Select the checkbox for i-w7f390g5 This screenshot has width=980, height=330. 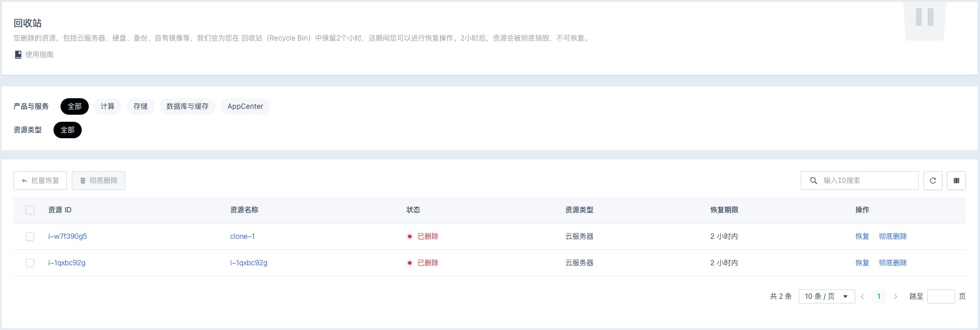30,236
